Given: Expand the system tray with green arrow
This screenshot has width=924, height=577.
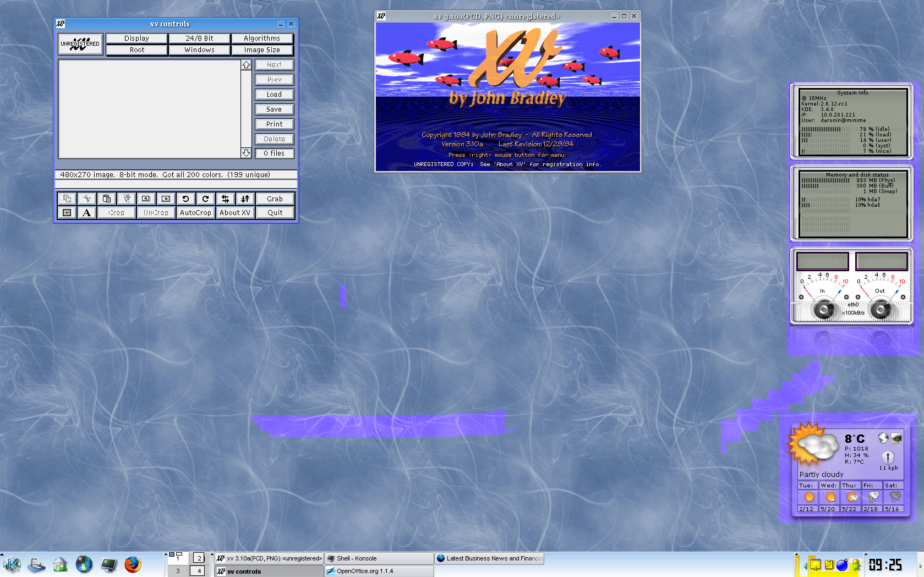Looking at the screenshot, I should point(805,565).
